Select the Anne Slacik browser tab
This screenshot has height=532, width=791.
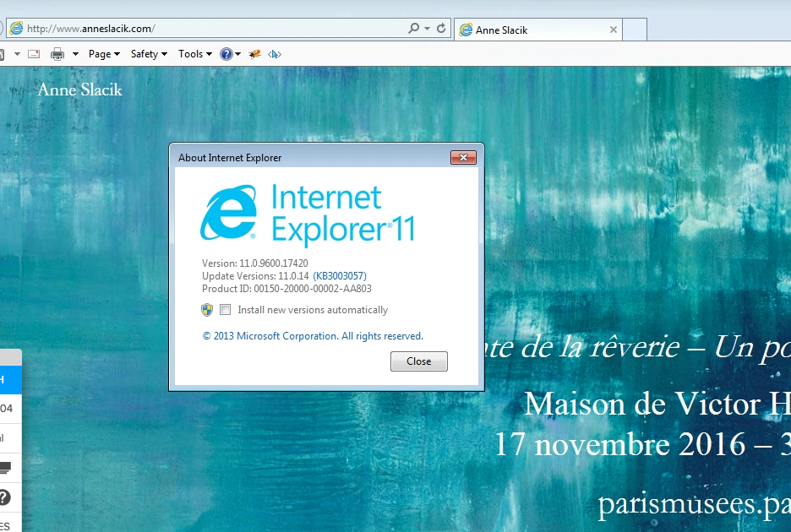click(x=532, y=30)
